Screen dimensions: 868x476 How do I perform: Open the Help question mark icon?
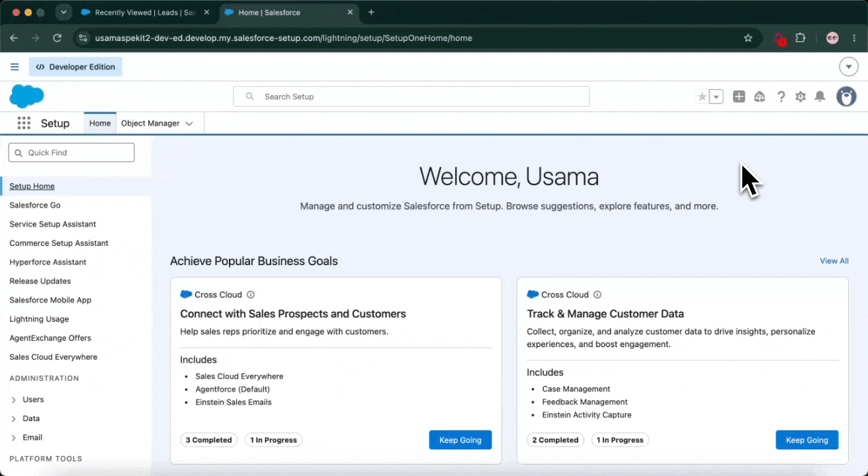tap(781, 97)
